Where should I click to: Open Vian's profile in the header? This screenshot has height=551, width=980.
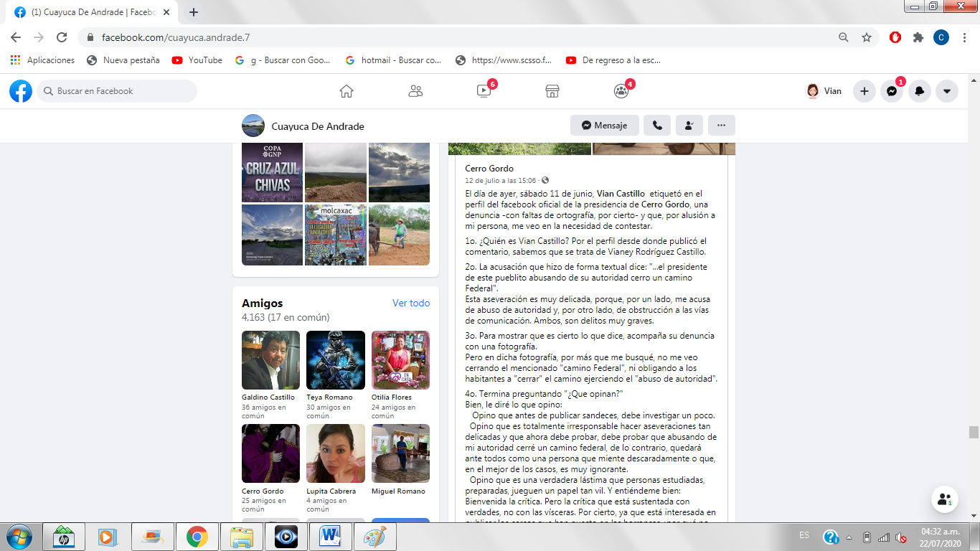point(824,91)
